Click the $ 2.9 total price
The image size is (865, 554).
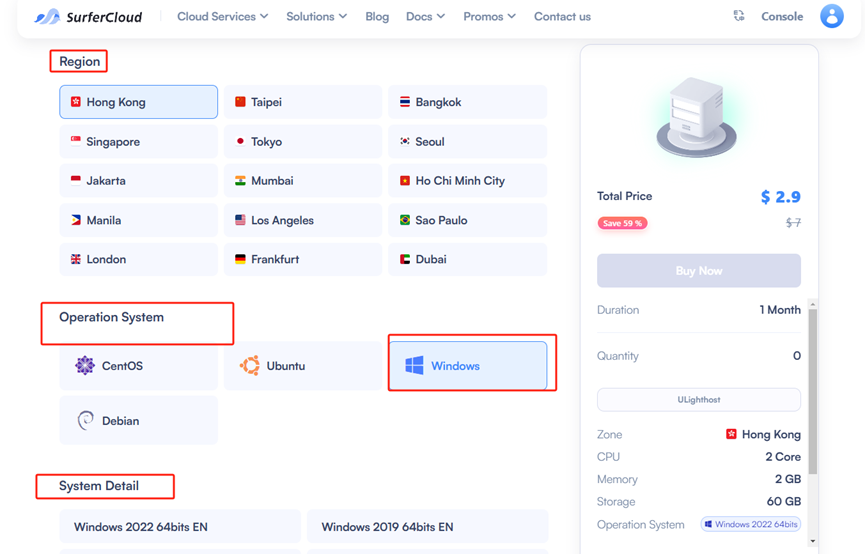[x=780, y=196]
